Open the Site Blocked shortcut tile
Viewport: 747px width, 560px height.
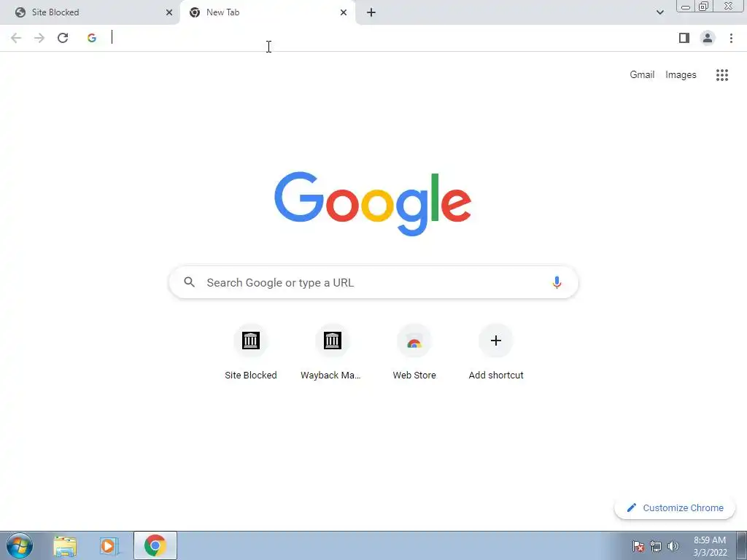(x=251, y=352)
